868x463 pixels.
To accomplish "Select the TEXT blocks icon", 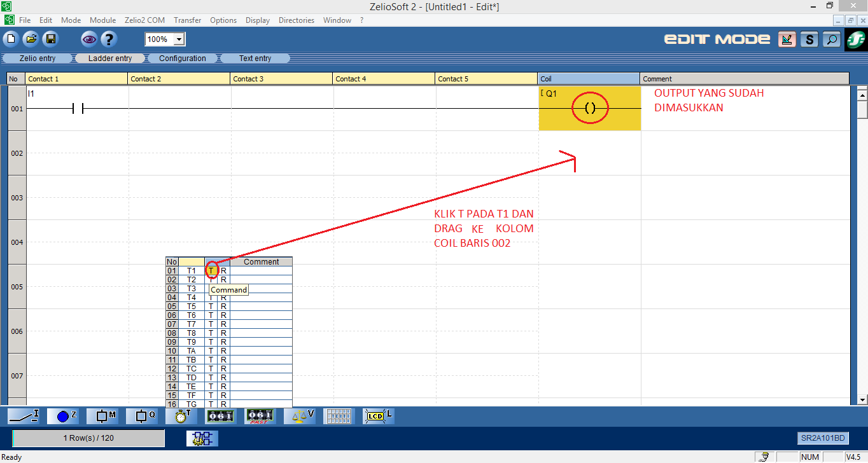I will [x=339, y=417].
